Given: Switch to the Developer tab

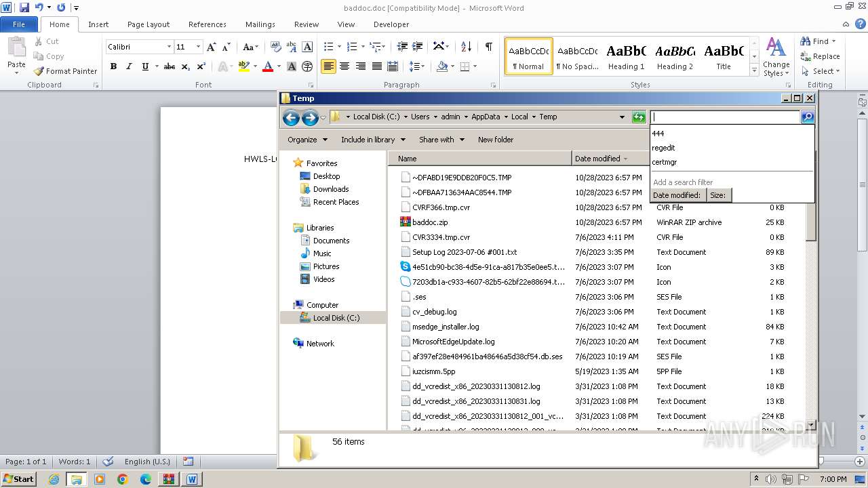Looking at the screenshot, I should pos(391,24).
